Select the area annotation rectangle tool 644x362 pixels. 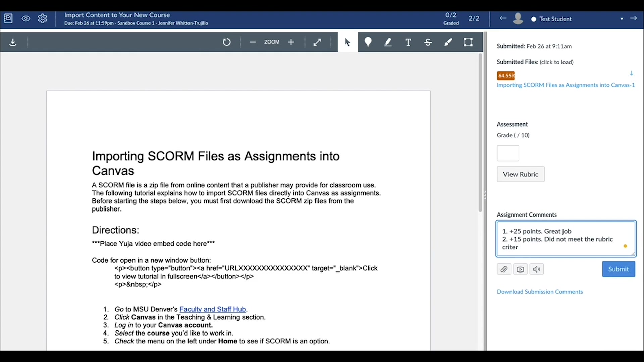468,42
